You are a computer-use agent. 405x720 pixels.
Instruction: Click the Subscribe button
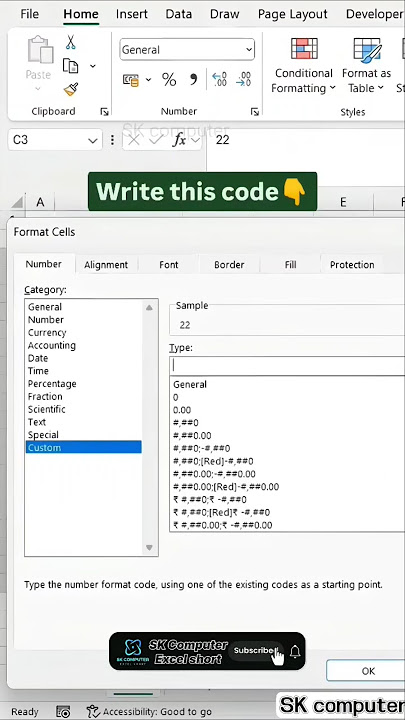pyautogui.click(x=253, y=650)
